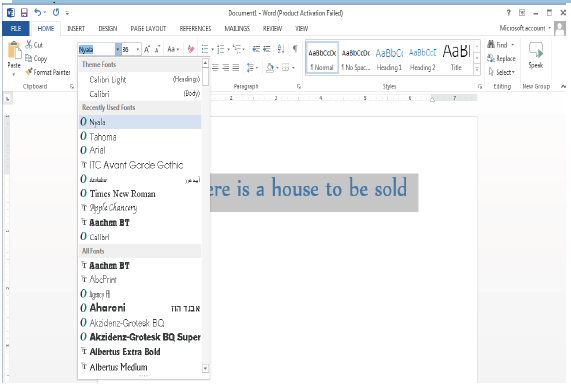
Task: Click the Shading paint bucket icon
Action: click(x=270, y=68)
